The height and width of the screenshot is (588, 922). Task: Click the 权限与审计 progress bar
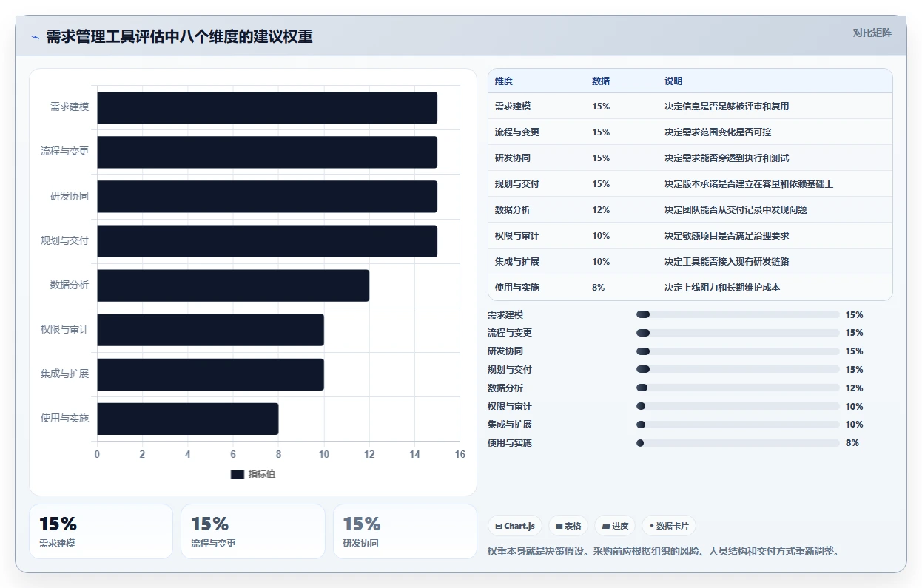point(738,406)
